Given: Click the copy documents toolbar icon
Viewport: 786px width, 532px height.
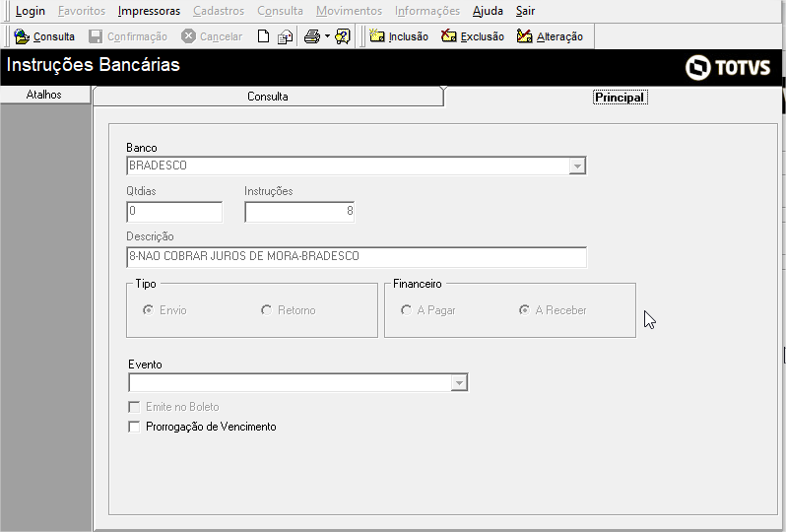Looking at the screenshot, I should point(286,36).
